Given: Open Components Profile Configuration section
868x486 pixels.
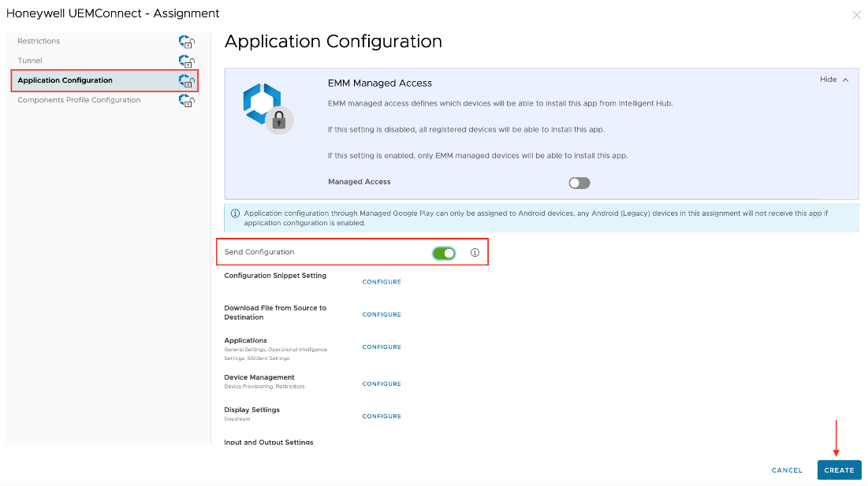Looking at the screenshot, I should pos(79,100).
